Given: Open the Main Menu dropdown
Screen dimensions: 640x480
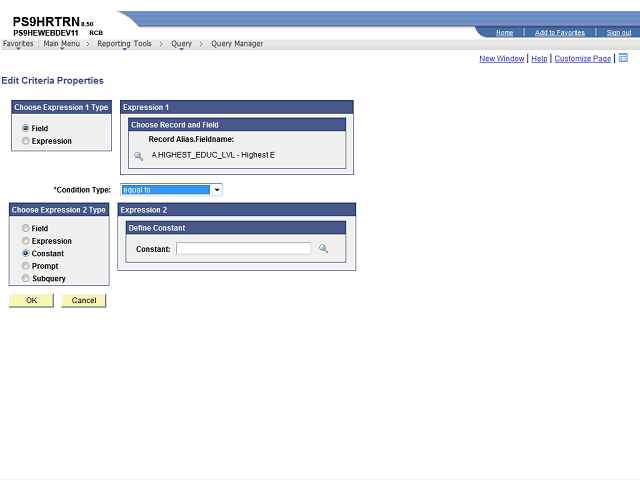Looking at the screenshot, I should pyautogui.click(x=62, y=44).
